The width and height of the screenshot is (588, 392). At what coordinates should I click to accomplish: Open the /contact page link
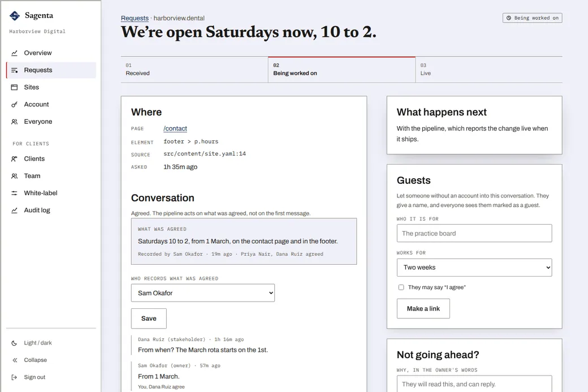(x=175, y=128)
